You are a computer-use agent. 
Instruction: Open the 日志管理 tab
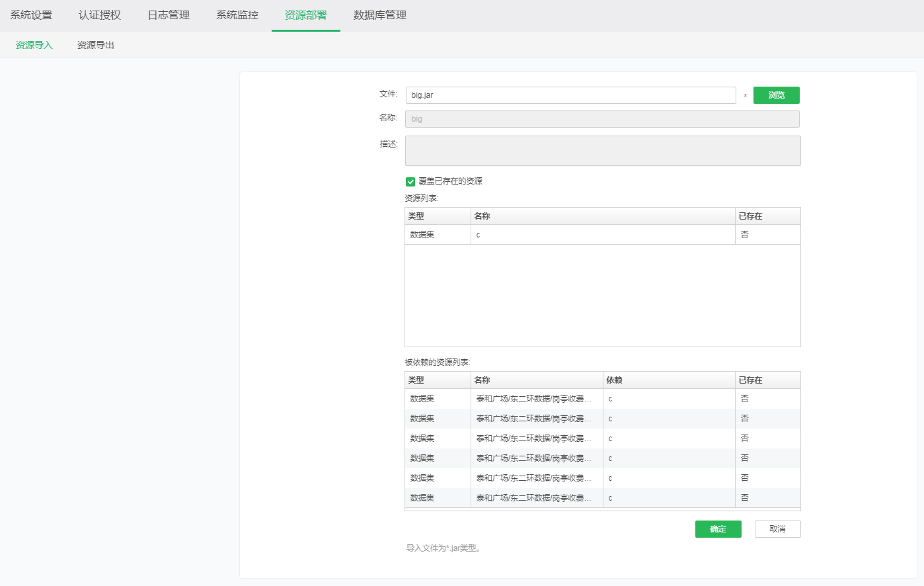pos(169,15)
